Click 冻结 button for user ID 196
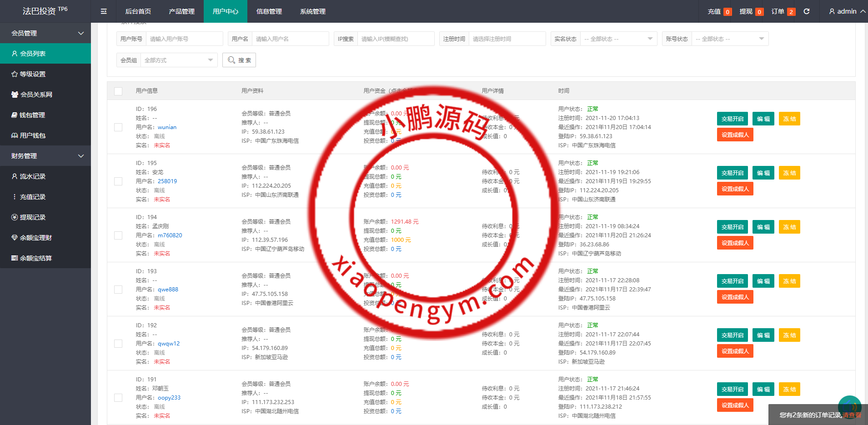This screenshot has height=425, width=868. pyautogui.click(x=789, y=119)
